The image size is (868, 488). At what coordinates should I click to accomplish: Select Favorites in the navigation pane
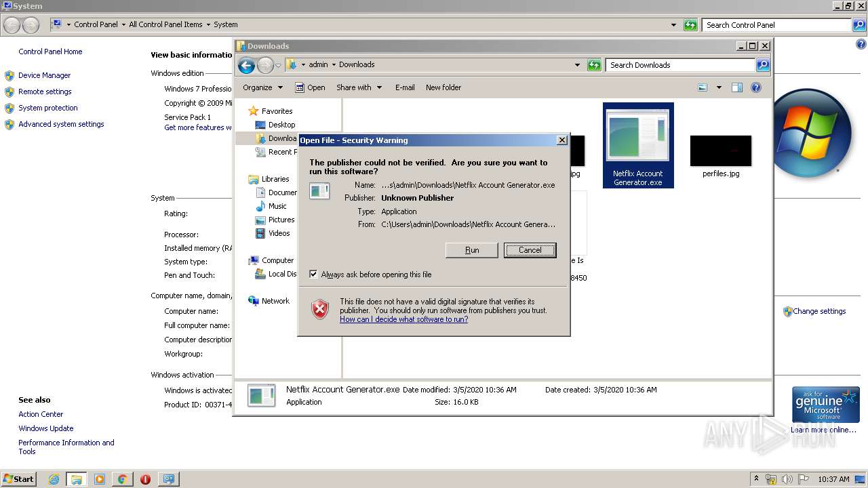coord(270,111)
